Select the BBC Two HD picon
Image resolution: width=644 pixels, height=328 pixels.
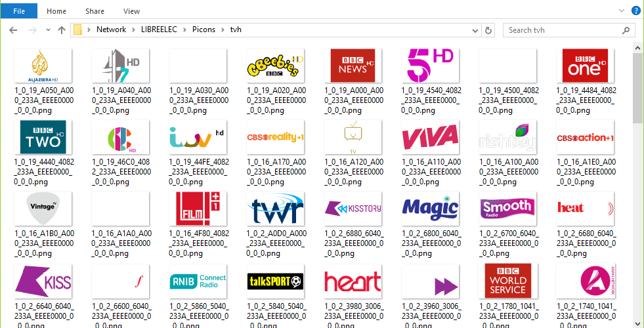pyautogui.click(x=43, y=137)
